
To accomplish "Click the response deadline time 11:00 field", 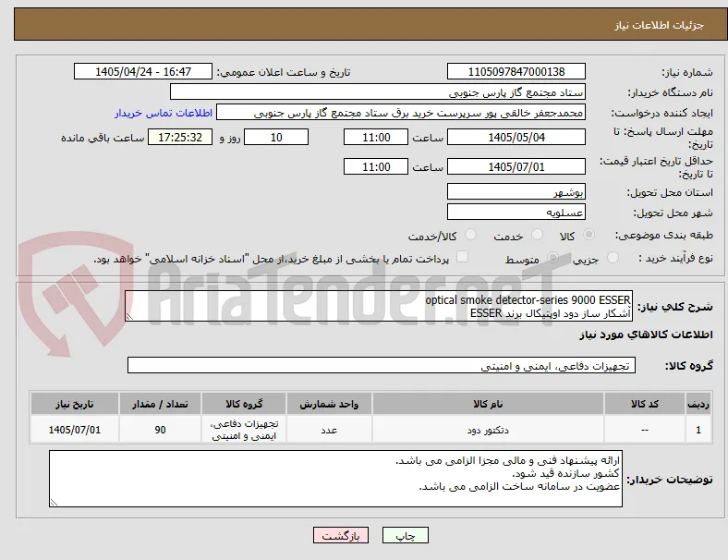I will [376, 137].
